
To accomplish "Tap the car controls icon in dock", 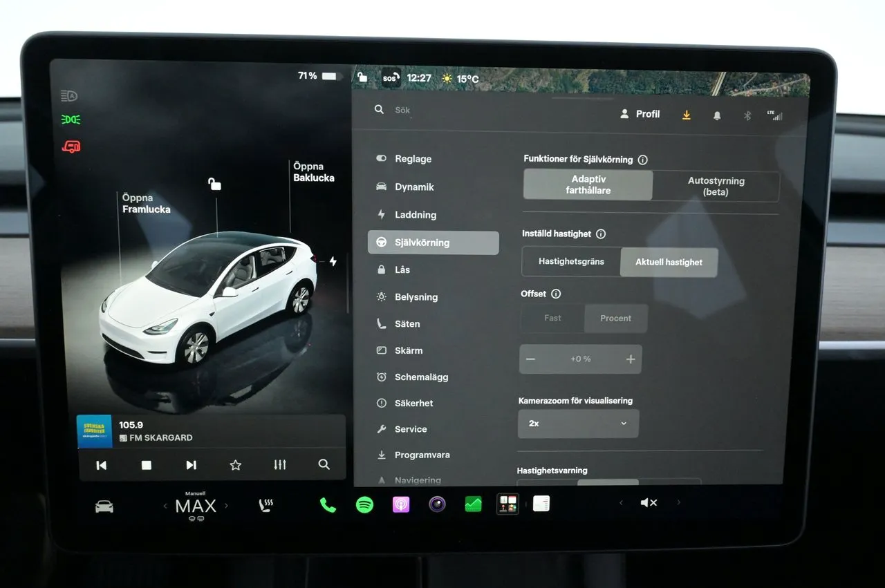I will click(x=104, y=507).
